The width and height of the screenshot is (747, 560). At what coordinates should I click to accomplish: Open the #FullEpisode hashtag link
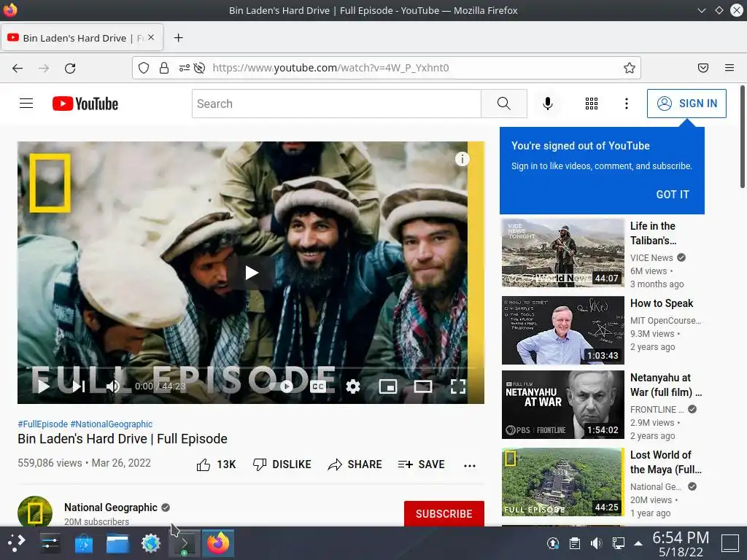43,424
